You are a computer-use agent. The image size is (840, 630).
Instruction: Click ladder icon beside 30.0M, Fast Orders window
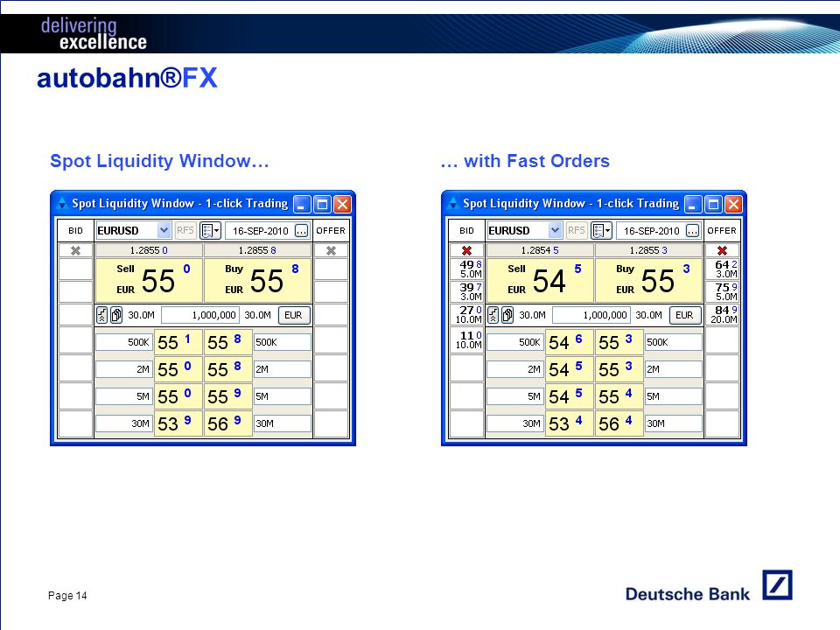tap(493, 315)
